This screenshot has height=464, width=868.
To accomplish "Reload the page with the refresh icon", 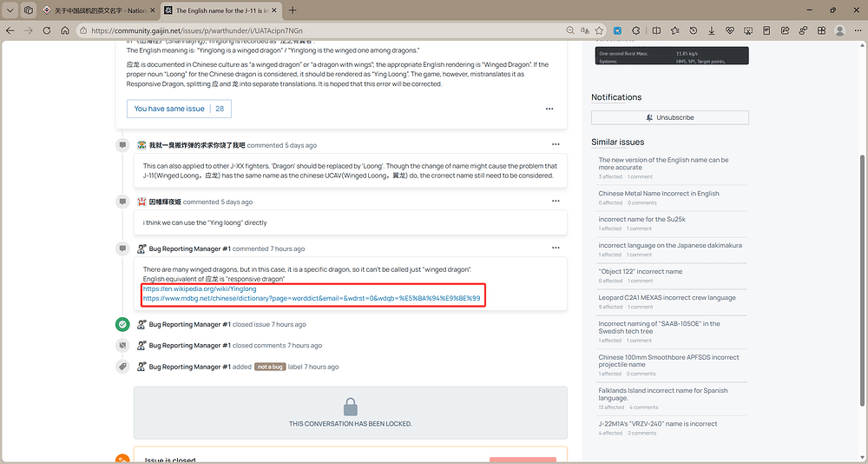I will click(47, 30).
